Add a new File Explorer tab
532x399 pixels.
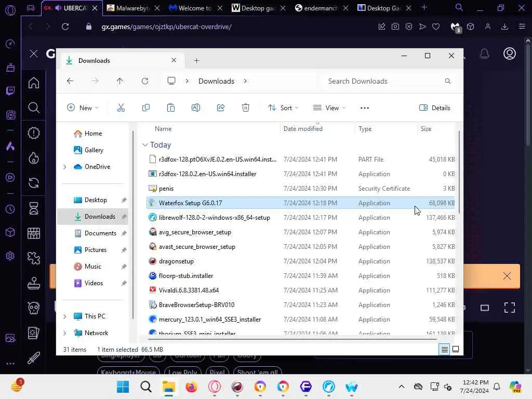coord(196,61)
